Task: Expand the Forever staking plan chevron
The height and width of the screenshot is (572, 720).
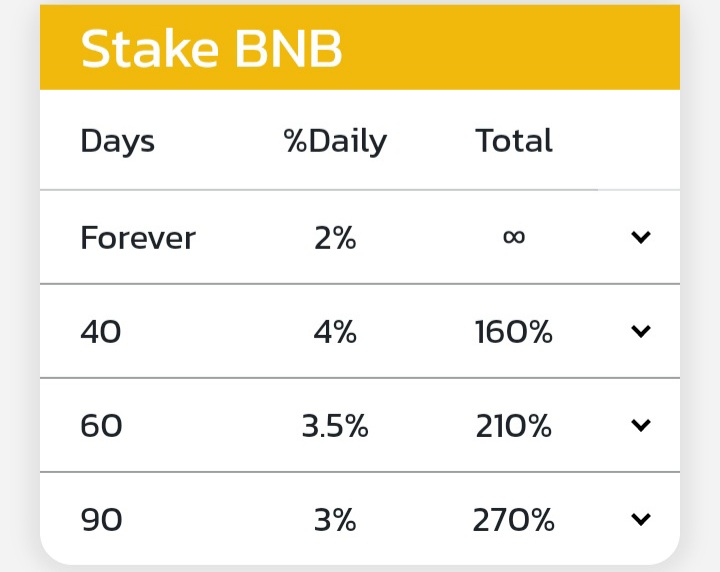Action: point(641,237)
